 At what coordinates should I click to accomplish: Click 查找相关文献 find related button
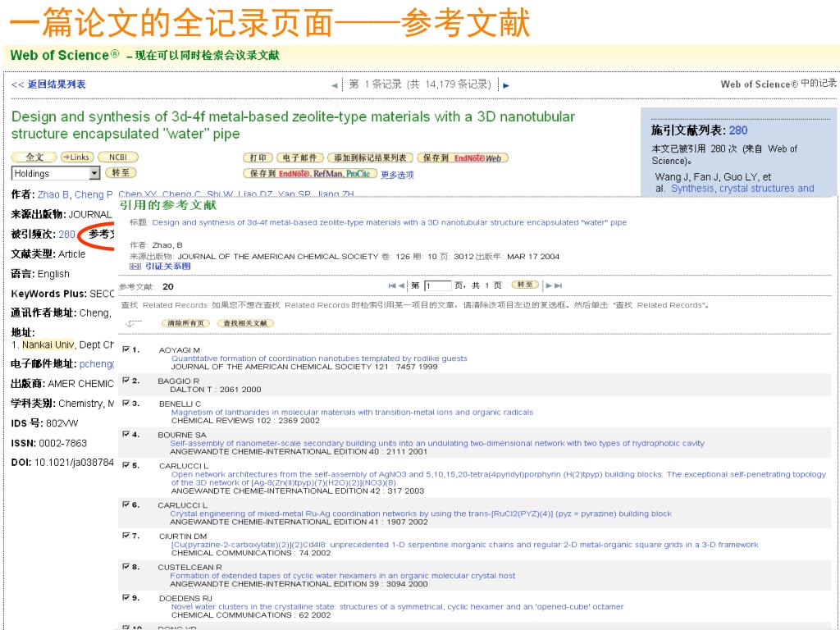pos(245,323)
